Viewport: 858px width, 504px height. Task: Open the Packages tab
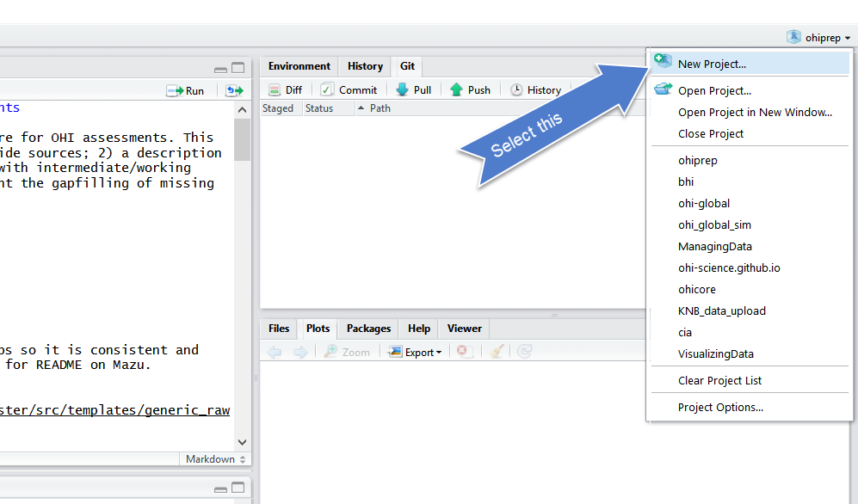368,329
